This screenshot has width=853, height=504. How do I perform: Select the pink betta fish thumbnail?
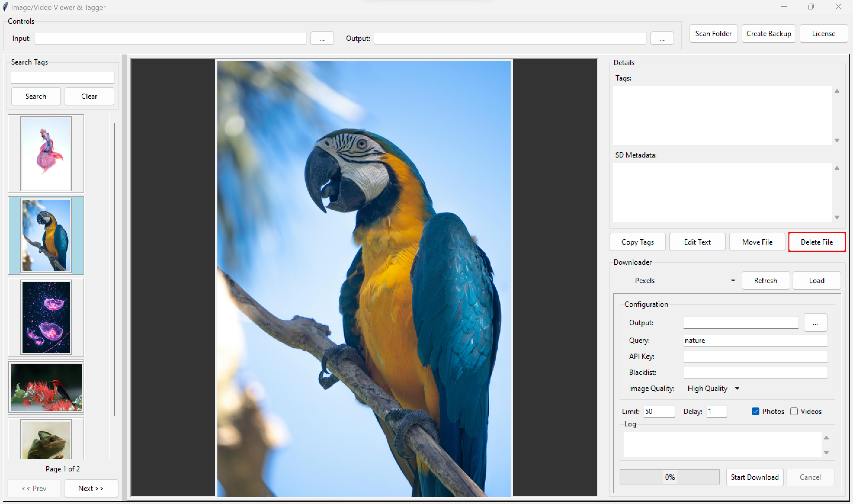[46, 153]
